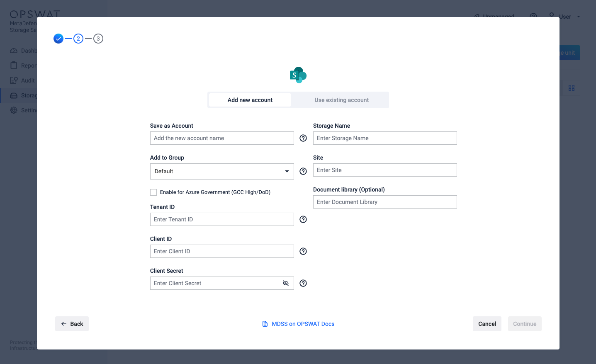Click step 3 circle in the wizard stepper
This screenshot has width=596, height=364.
98,39
